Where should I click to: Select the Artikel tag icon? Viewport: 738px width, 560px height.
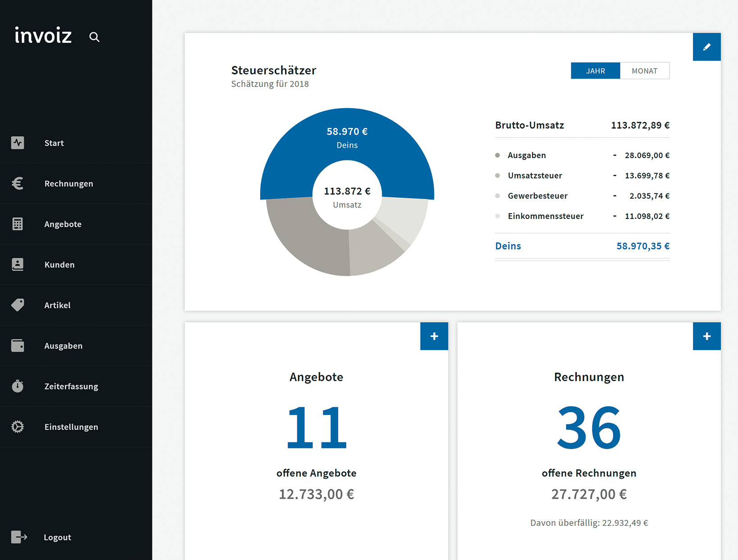pyautogui.click(x=18, y=305)
